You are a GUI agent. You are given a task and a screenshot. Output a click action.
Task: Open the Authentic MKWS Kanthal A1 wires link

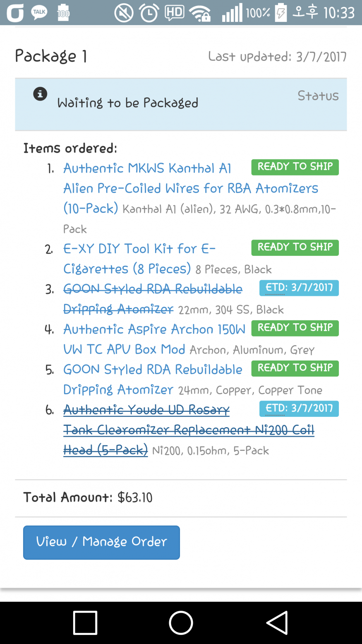[147, 168]
